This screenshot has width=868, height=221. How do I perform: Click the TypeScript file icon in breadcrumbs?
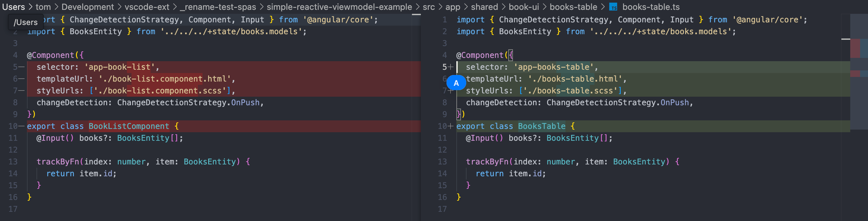pyautogui.click(x=613, y=7)
